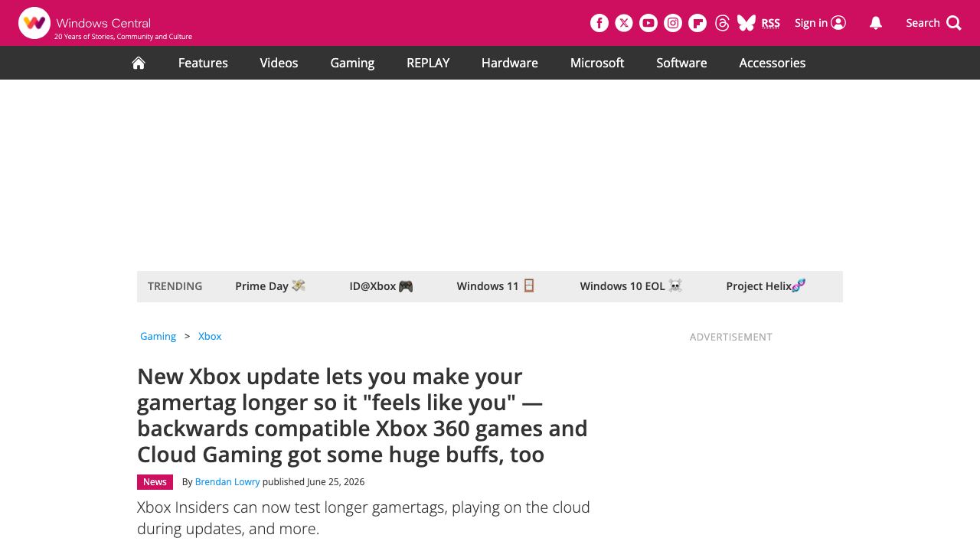Open the RSS feed link
The height and width of the screenshot is (551, 980).
click(x=771, y=23)
